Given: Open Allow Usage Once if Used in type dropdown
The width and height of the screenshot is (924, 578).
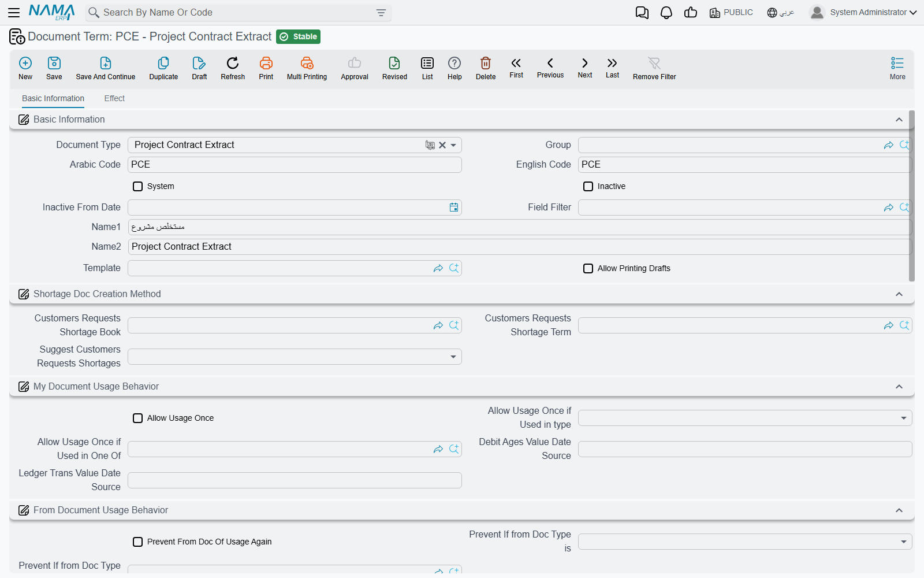Looking at the screenshot, I should pos(904,418).
